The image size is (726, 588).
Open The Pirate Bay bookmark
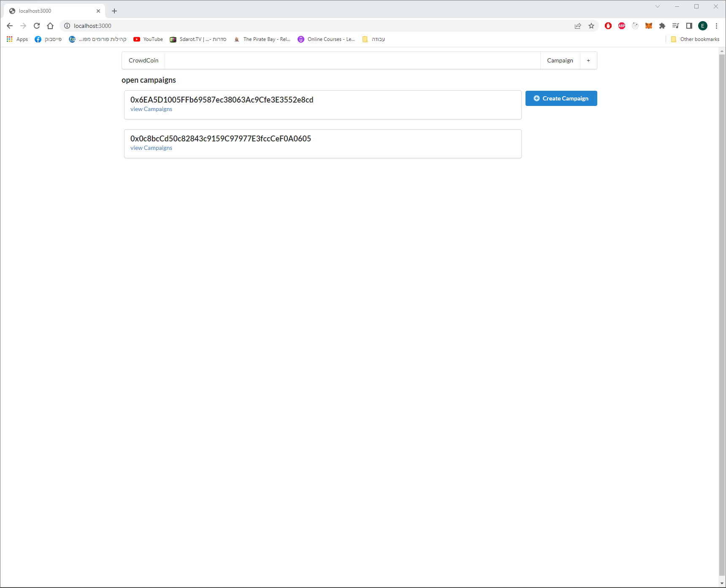coord(262,39)
